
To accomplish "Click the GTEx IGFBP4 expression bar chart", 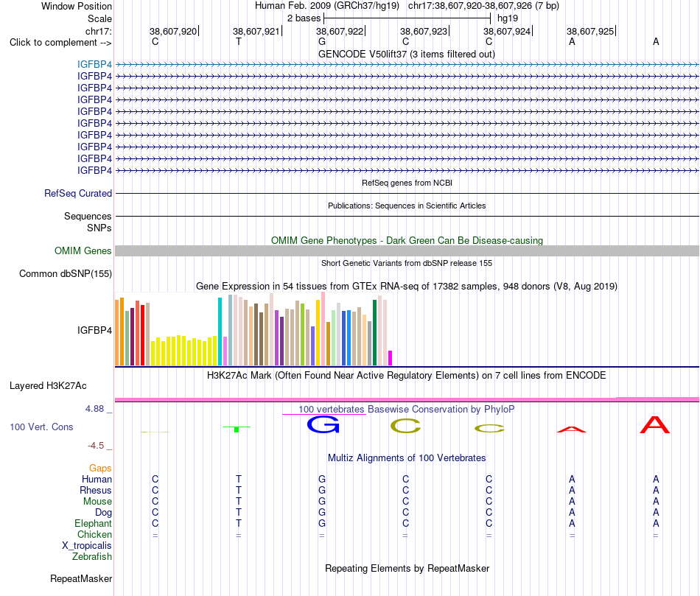I will point(253,329).
